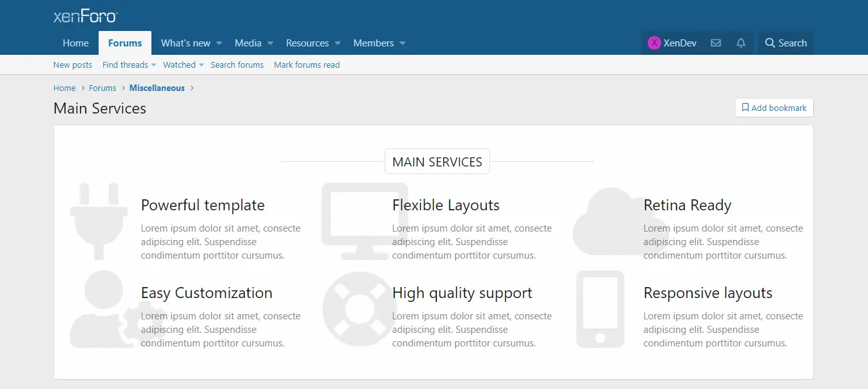Click the New posts link
Image resolution: width=868 pixels, height=389 pixels.
coord(73,65)
